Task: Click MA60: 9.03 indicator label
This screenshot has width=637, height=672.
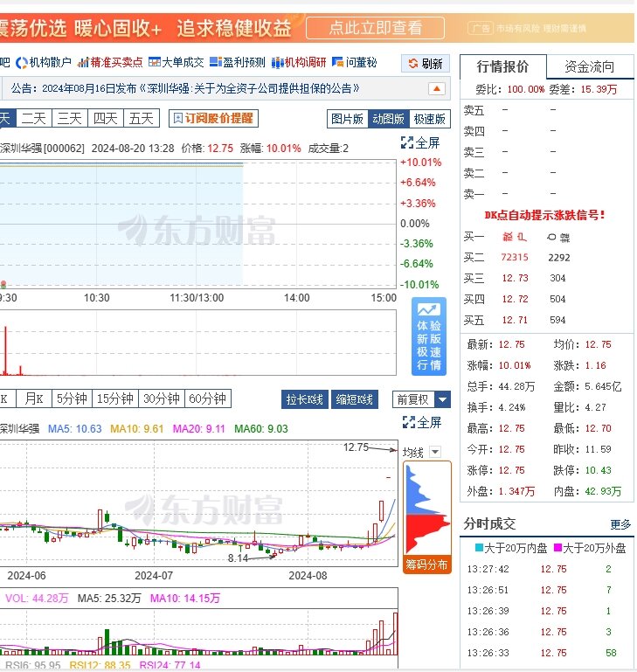Action: pyautogui.click(x=261, y=428)
